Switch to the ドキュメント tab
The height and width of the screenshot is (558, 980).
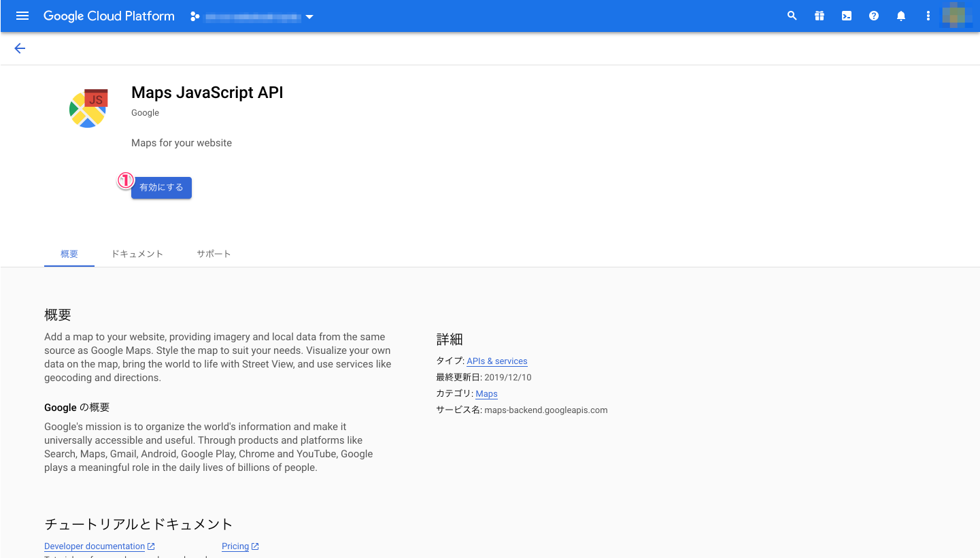click(137, 254)
